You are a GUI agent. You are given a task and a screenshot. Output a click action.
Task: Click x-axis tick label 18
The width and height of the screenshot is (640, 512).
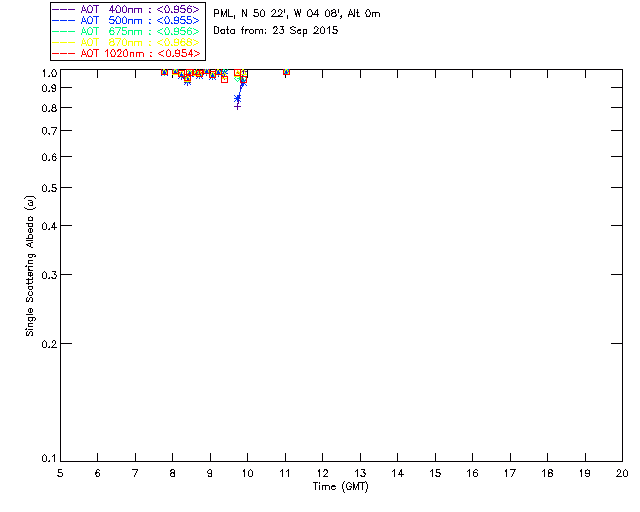[x=547, y=473]
